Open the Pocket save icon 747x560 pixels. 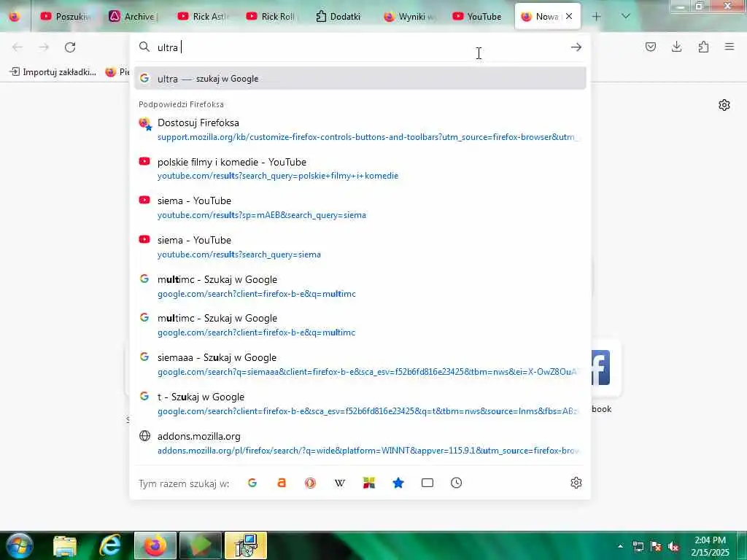[651, 47]
